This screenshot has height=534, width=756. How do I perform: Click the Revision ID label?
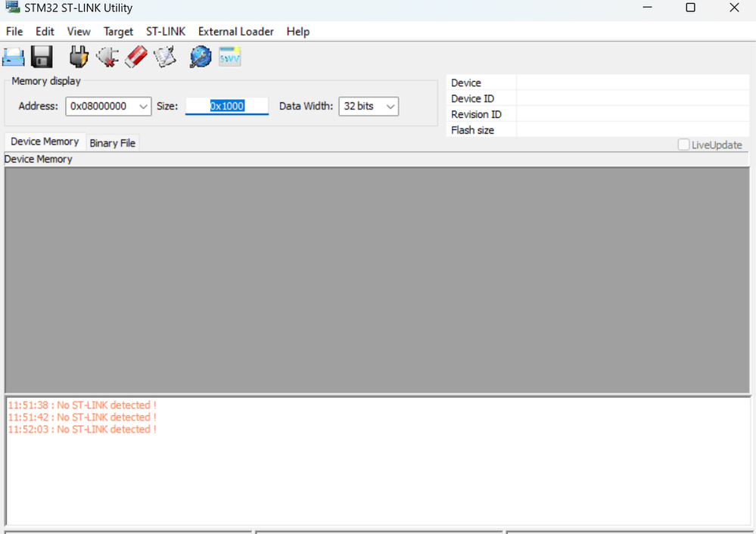[x=476, y=115]
